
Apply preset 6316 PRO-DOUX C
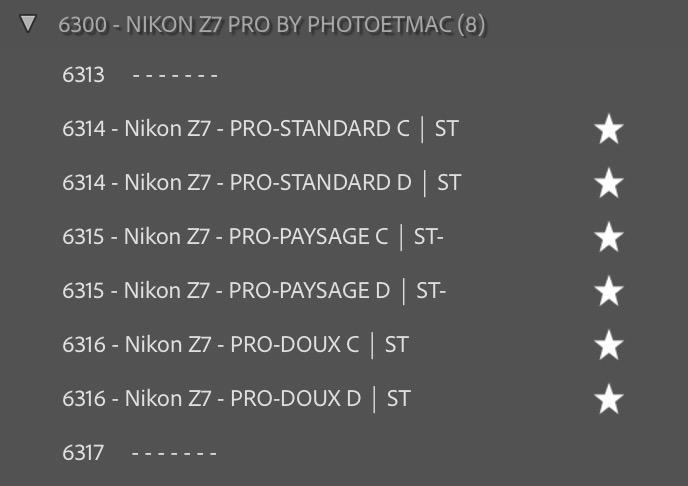(x=235, y=345)
